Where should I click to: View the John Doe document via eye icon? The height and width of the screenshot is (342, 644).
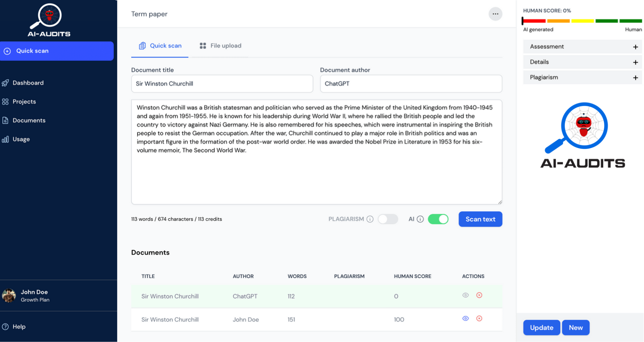[465, 318]
